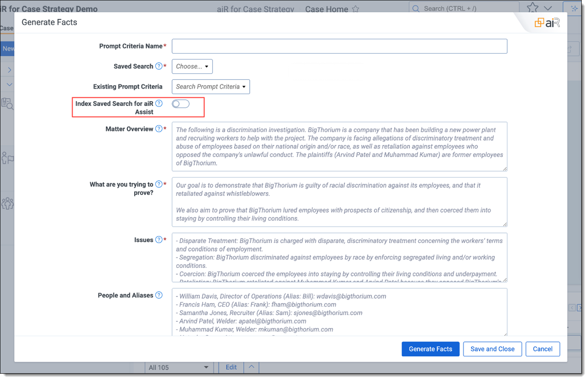This screenshot has width=588, height=380.
Task: Click the aiR logo in dialog header
Action: tap(547, 23)
